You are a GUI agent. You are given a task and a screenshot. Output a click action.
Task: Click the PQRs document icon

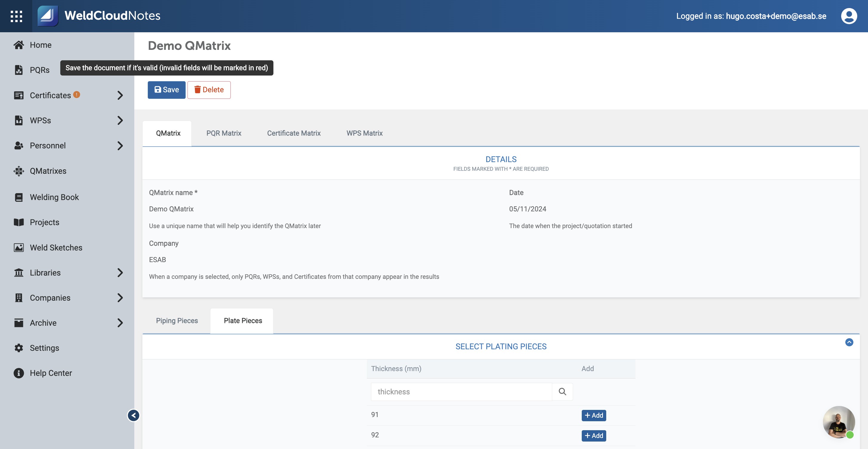(x=19, y=70)
